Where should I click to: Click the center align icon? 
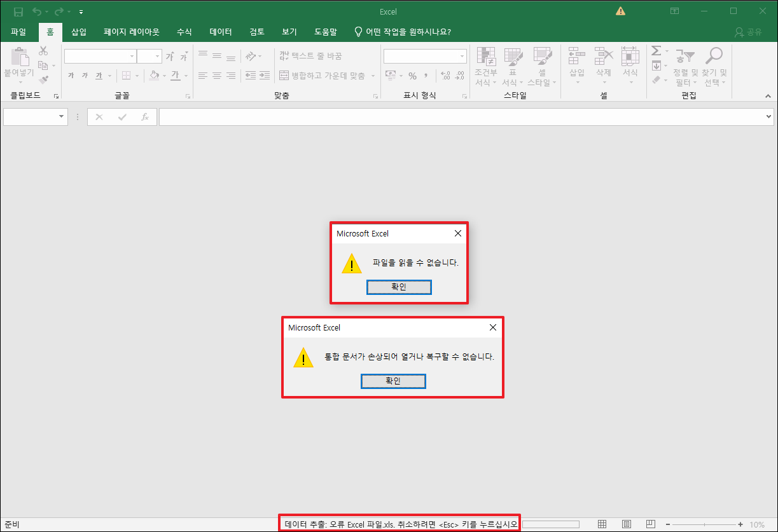217,76
